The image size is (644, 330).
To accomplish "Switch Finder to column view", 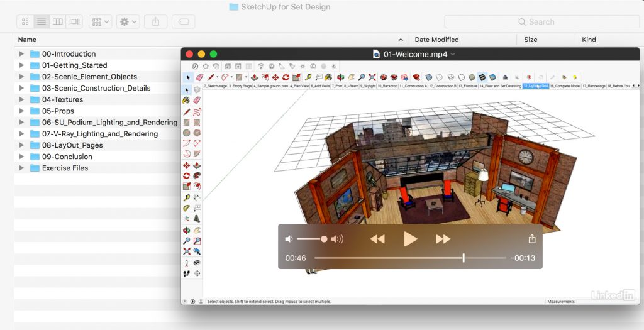I will tap(58, 22).
